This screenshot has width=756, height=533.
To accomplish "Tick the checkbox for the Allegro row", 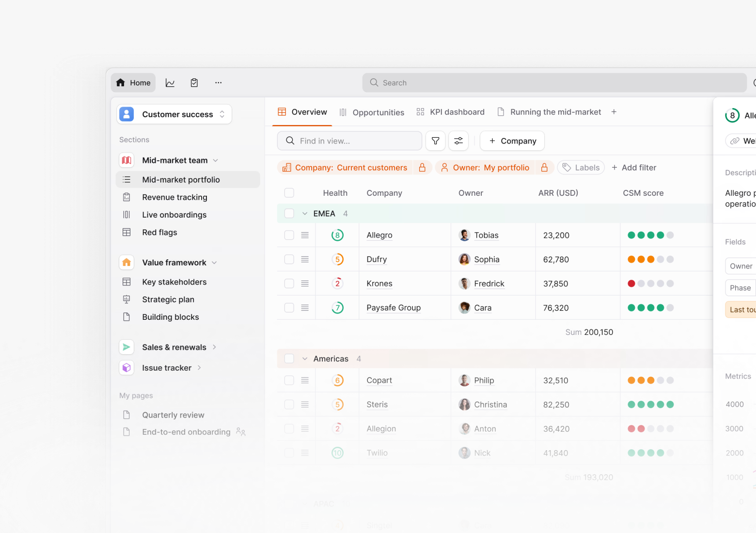I will tap(289, 235).
